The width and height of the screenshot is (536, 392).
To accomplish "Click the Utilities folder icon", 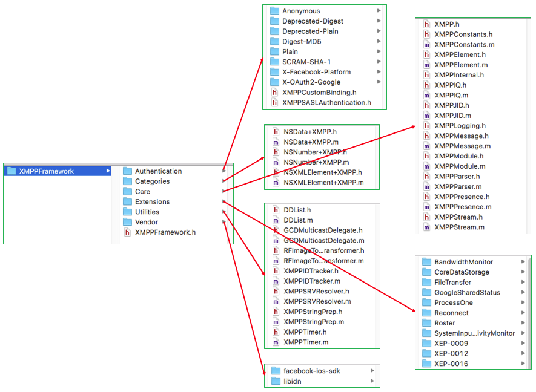I will coord(128,212).
